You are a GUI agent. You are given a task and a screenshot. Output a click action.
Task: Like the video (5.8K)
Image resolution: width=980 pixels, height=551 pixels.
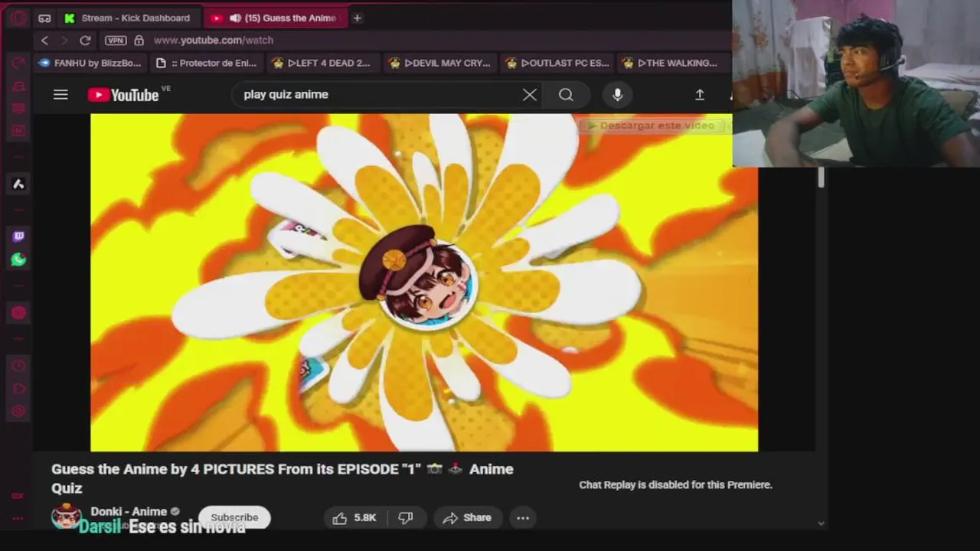(x=354, y=517)
